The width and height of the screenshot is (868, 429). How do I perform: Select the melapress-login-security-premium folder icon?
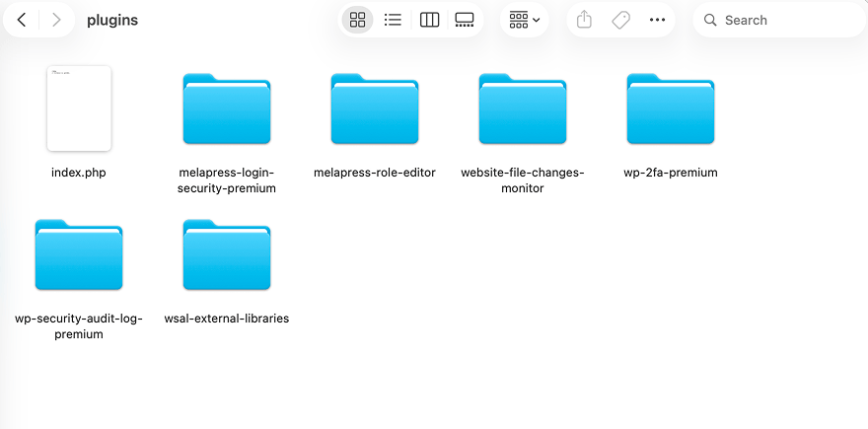click(227, 108)
